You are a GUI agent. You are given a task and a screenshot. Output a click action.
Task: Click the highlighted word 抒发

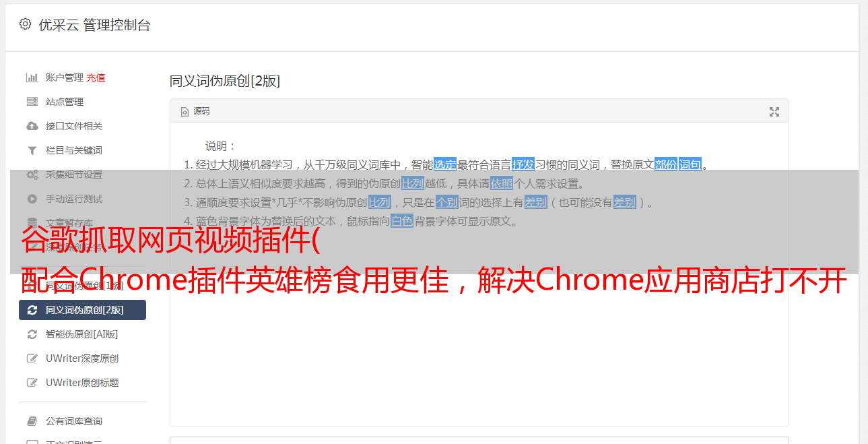pyautogui.click(x=523, y=164)
